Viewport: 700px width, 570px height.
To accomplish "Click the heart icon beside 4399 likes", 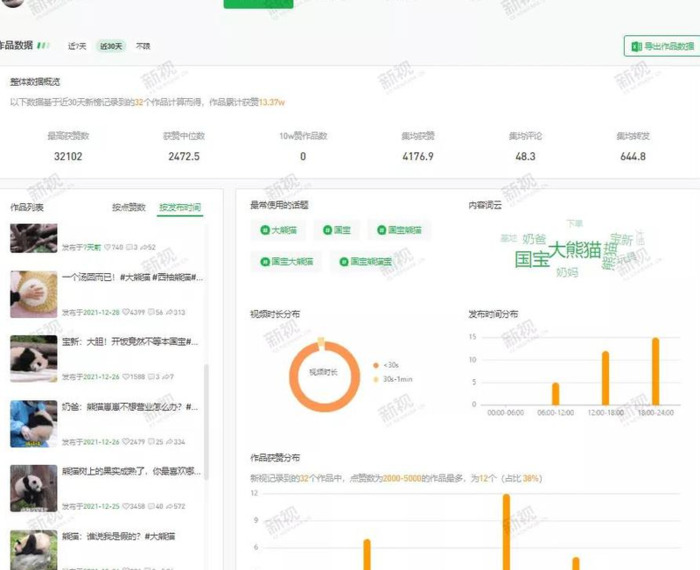I will pos(126,312).
